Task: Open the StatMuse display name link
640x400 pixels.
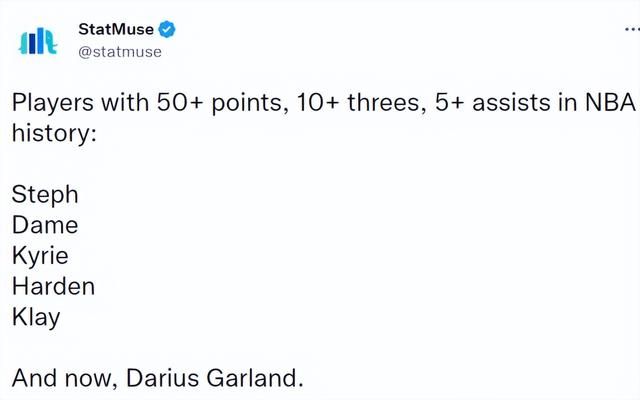Action: tap(116, 29)
